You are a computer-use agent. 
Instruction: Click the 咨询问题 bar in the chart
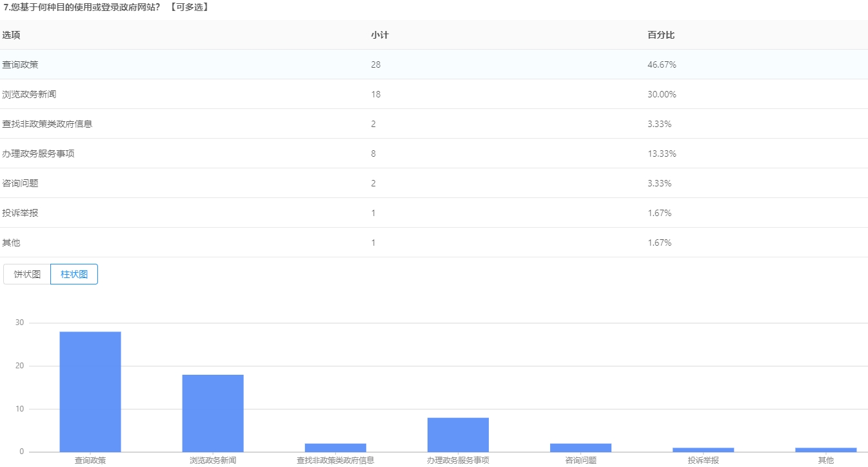click(x=580, y=448)
